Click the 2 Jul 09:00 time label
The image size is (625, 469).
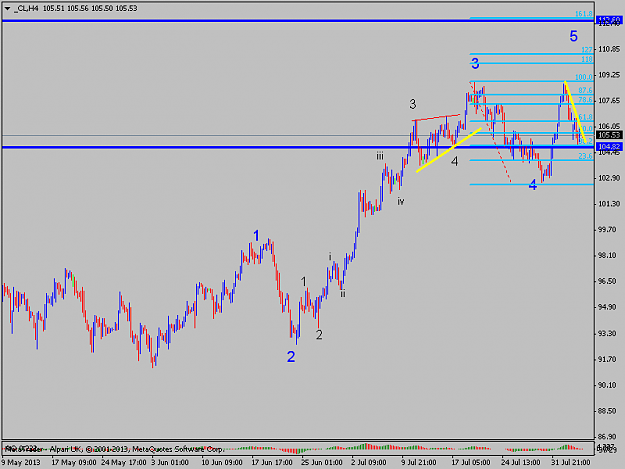click(x=369, y=462)
